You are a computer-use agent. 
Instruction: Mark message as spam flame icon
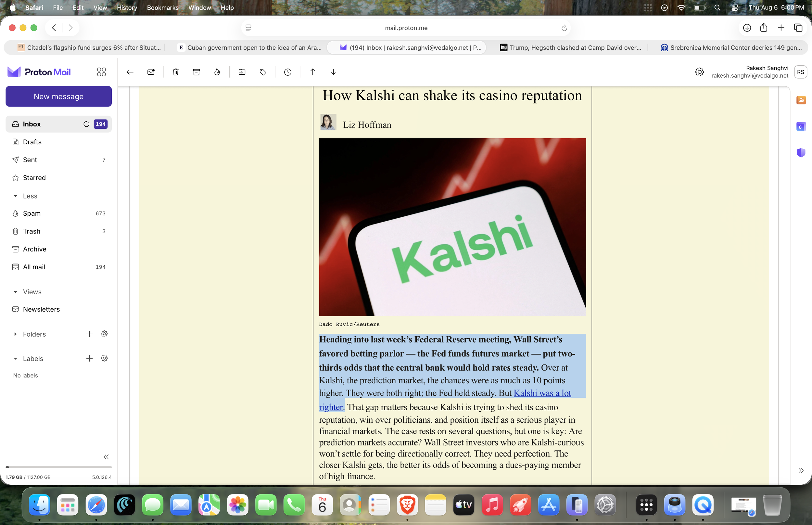click(x=217, y=72)
